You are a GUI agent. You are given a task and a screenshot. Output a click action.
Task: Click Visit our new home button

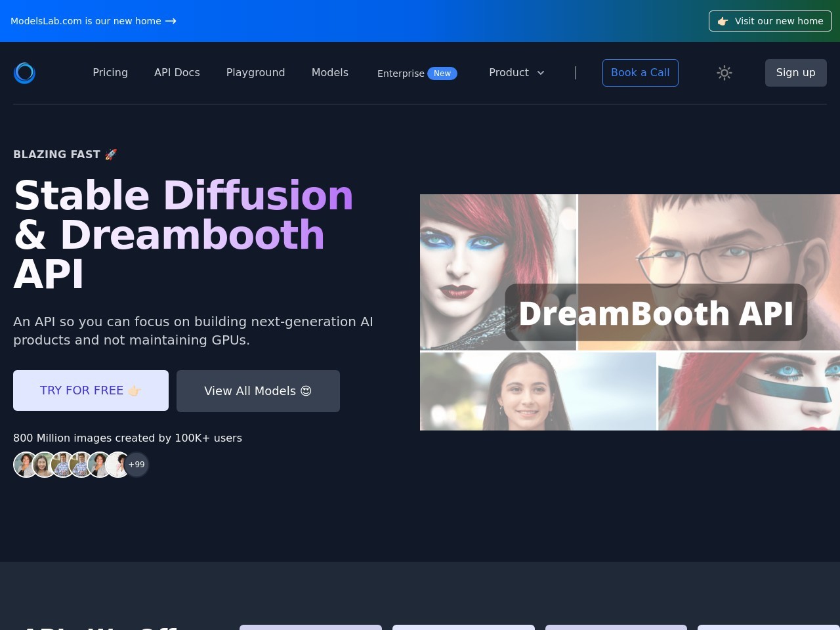[x=770, y=21]
